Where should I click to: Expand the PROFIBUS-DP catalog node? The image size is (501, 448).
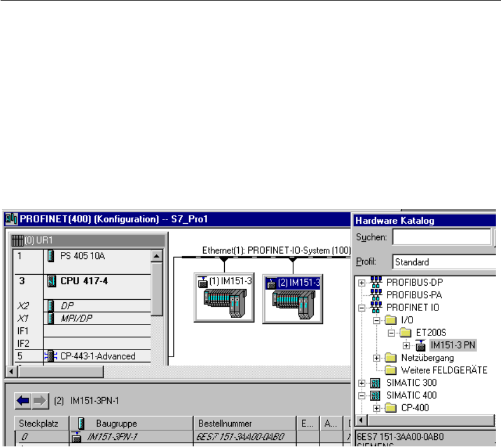pyautogui.click(x=362, y=282)
